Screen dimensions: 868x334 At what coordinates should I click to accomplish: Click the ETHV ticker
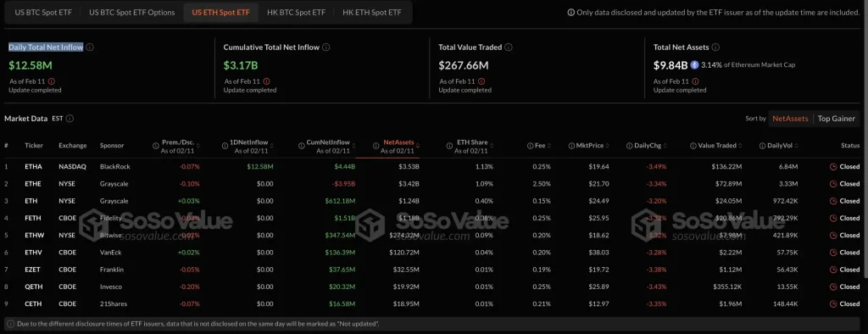coord(33,253)
